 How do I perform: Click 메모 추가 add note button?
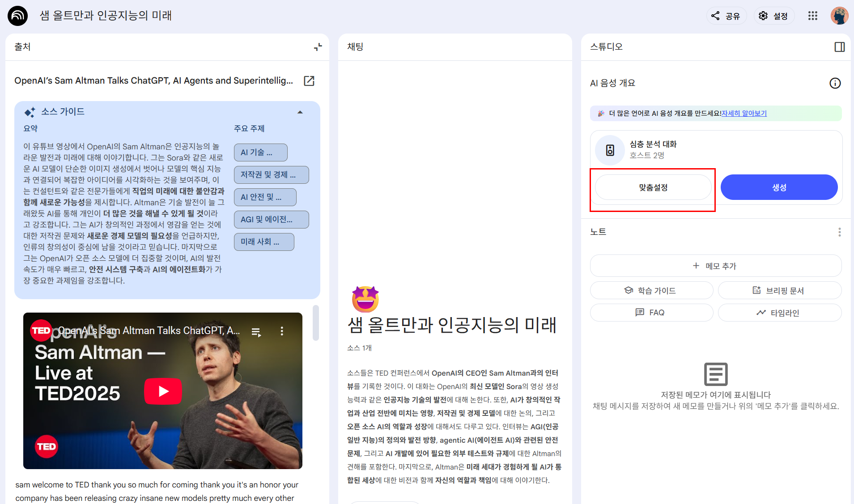coord(715,266)
